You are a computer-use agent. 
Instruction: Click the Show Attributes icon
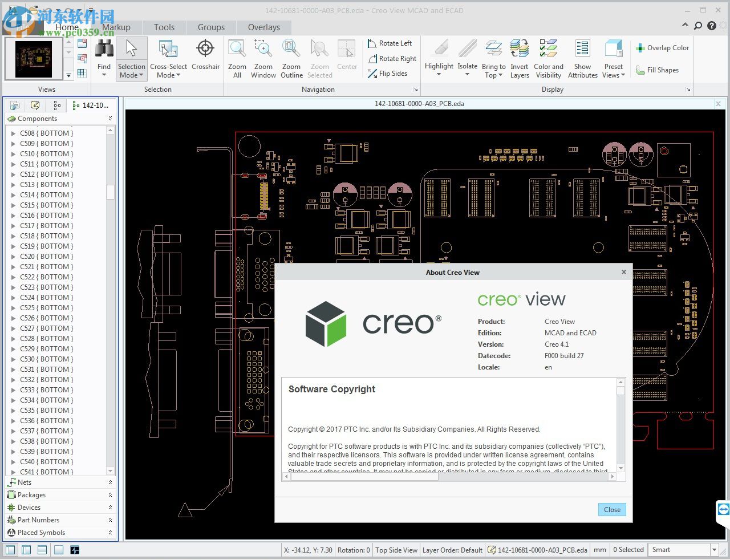[x=582, y=55]
